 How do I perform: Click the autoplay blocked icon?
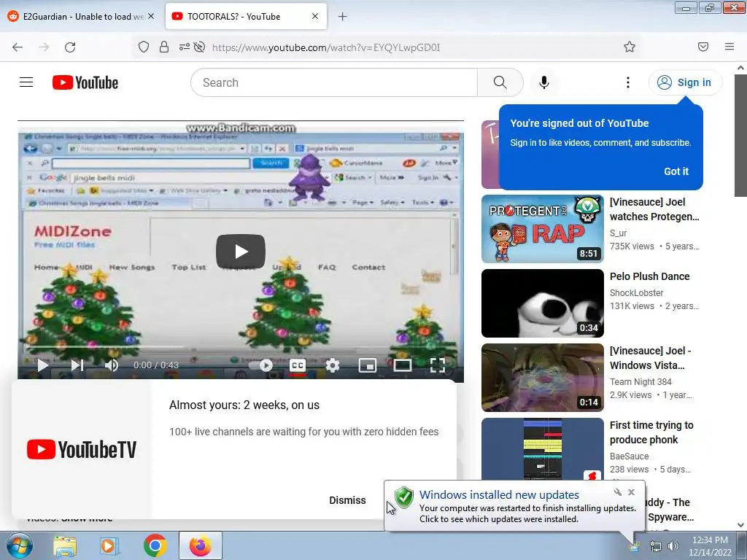(x=200, y=47)
